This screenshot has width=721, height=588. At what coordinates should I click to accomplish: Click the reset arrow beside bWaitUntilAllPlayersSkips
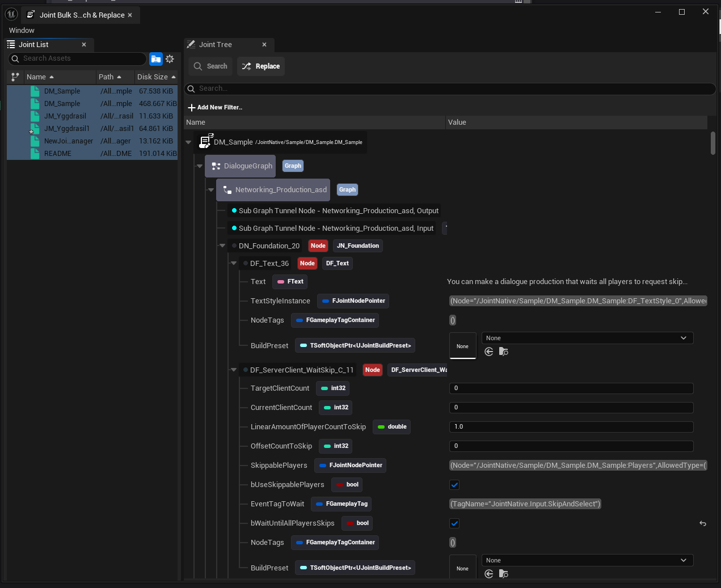703,523
